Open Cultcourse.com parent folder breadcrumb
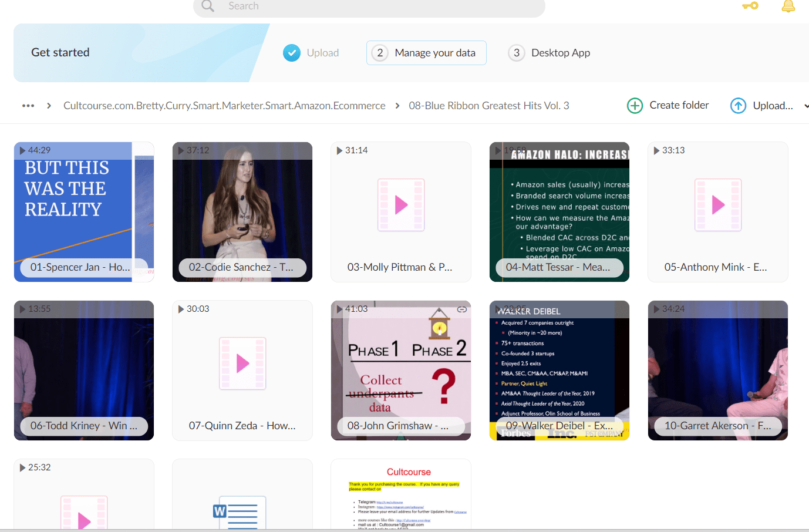This screenshot has height=532, width=809. coord(224,106)
